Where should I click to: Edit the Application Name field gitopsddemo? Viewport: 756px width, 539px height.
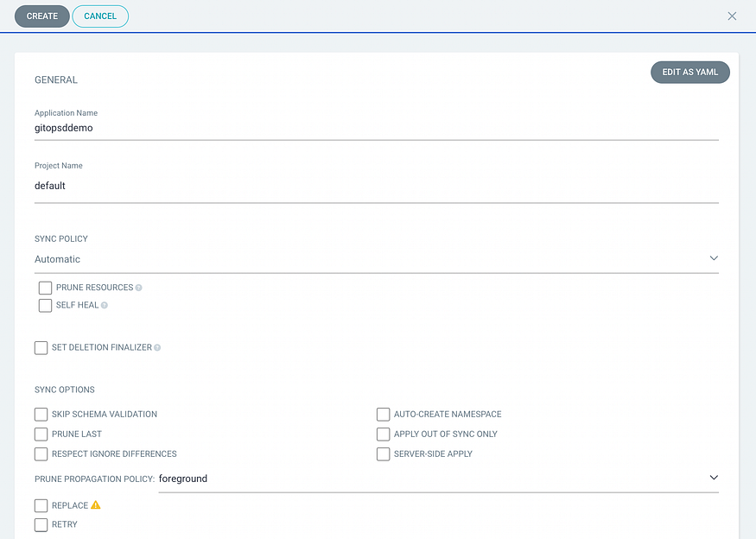coord(377,128)
